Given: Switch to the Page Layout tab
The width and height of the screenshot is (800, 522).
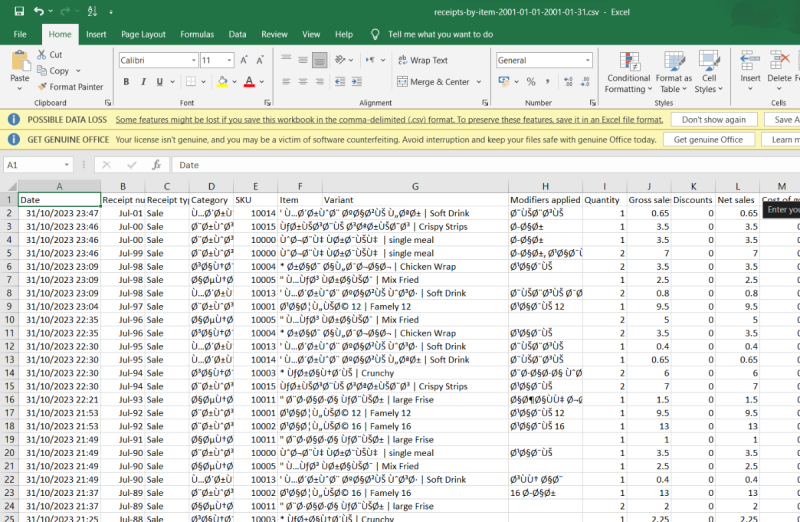Looking at the screenshot, I should pyautogui.click(x=143, y=34).
